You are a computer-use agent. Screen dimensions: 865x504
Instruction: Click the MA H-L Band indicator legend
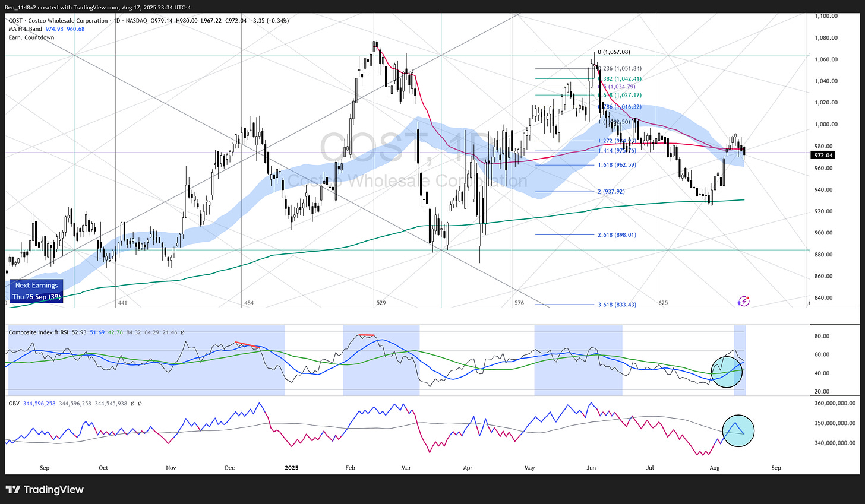25,29
